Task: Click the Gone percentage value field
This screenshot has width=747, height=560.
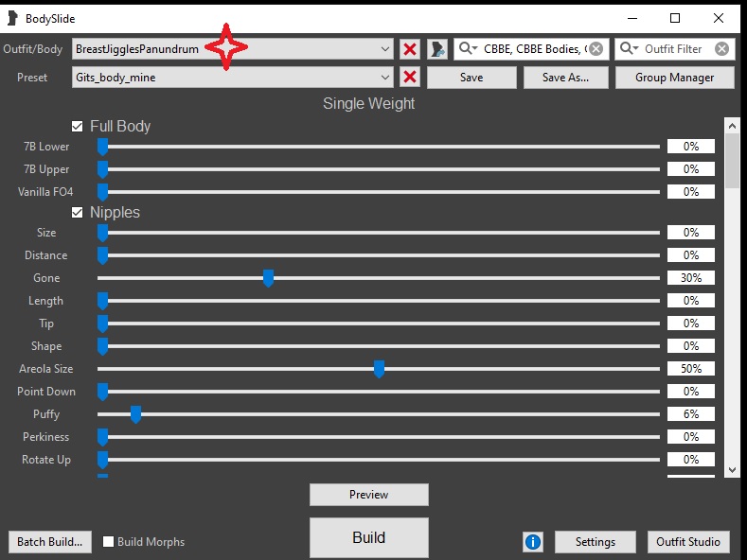Action: tap(690, 278)
